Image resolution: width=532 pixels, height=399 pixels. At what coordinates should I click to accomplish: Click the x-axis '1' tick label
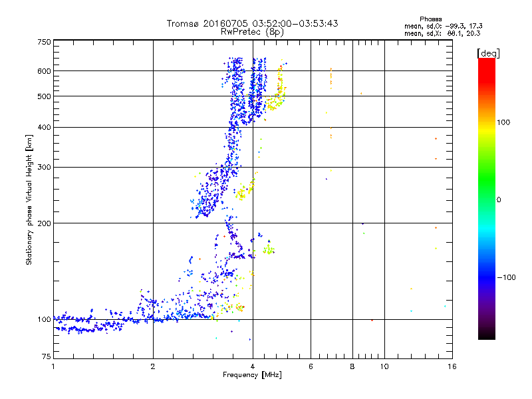tap(53, 366)
